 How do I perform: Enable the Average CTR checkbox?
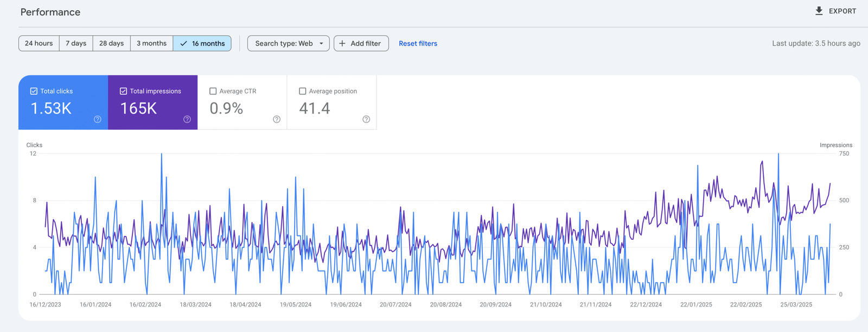213,91
